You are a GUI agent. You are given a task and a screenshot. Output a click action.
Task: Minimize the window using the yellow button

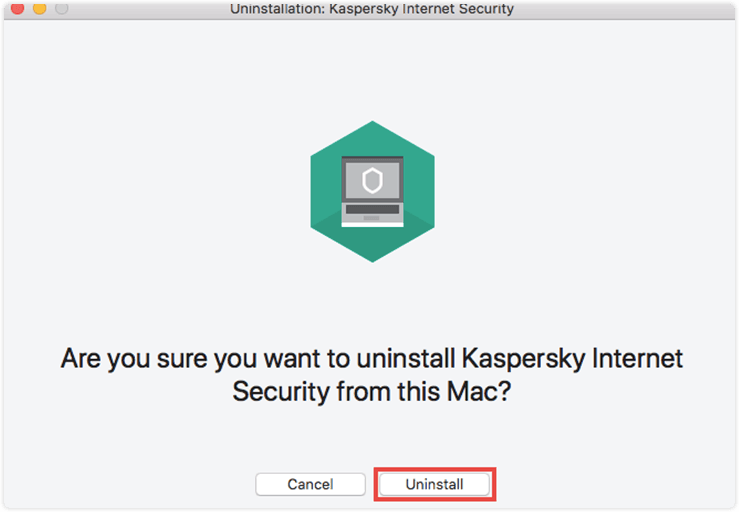[40, 8]
